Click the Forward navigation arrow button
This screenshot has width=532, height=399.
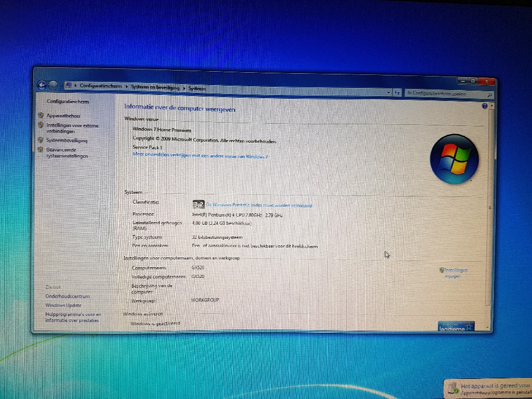pyautogui.click(x=53, y=85)
